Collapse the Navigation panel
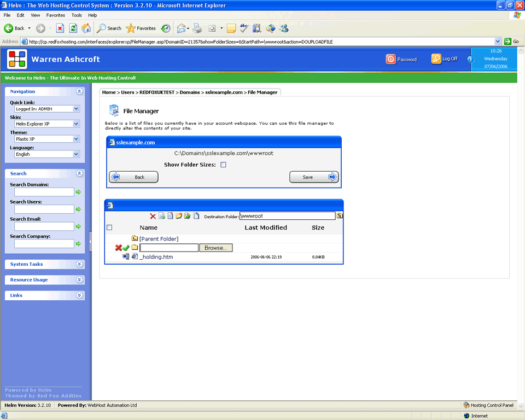525x420 pixels. (x=79, y=91)
